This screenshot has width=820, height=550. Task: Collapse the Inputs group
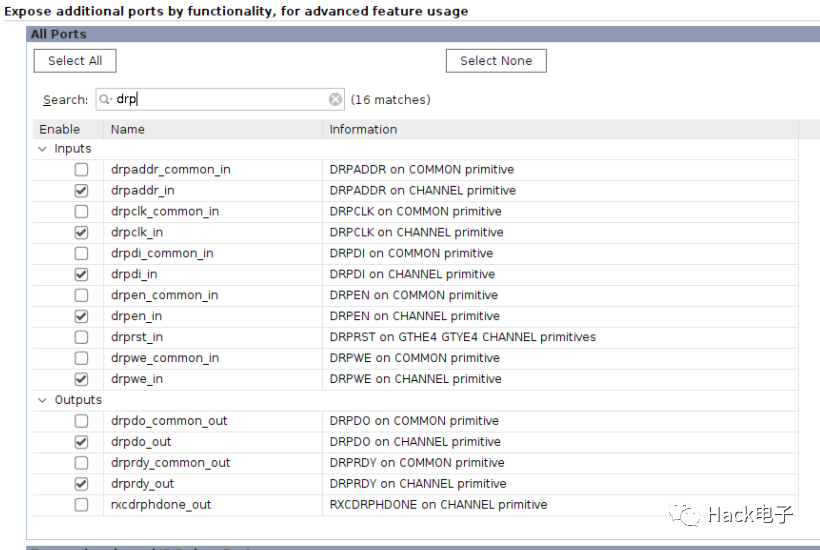42,149
